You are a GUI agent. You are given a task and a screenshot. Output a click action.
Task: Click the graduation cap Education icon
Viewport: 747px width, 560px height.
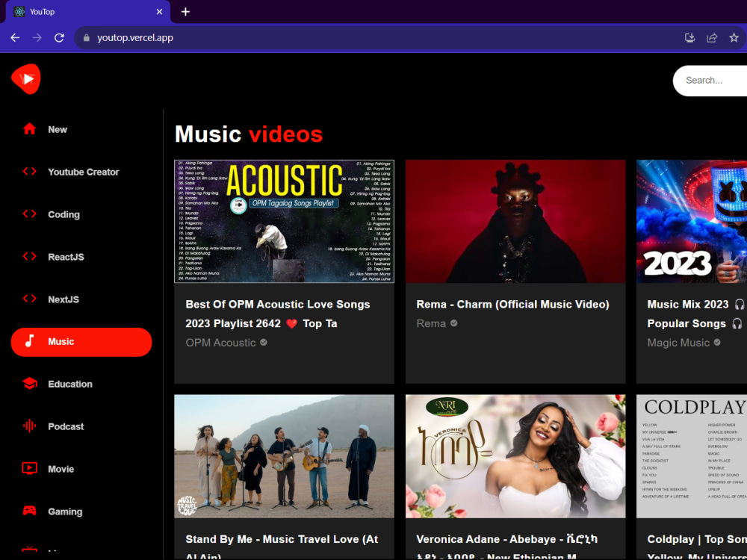coord(29,384)
